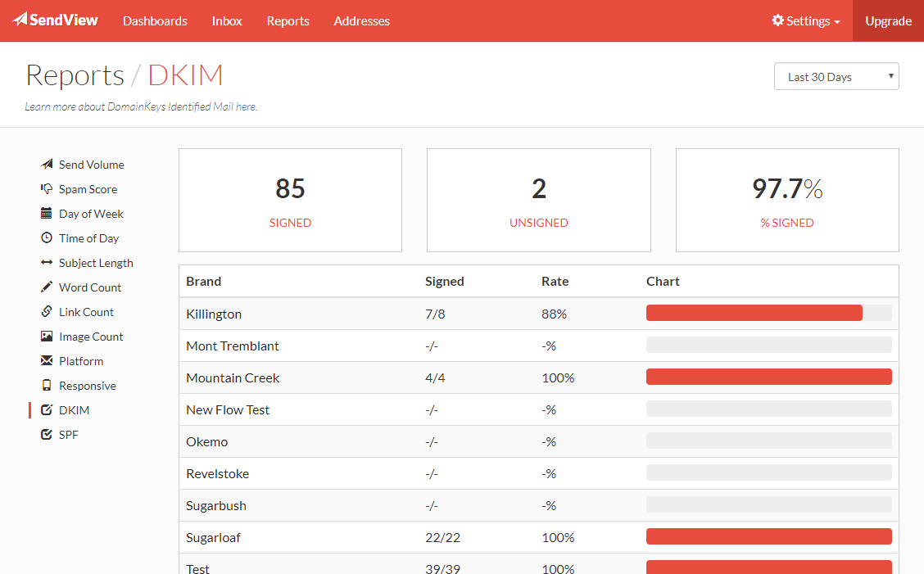Image resolution: width=924 pixels, height=574 pixels.
Task: Open the Spam Score report link
Action: coord(88,189)
